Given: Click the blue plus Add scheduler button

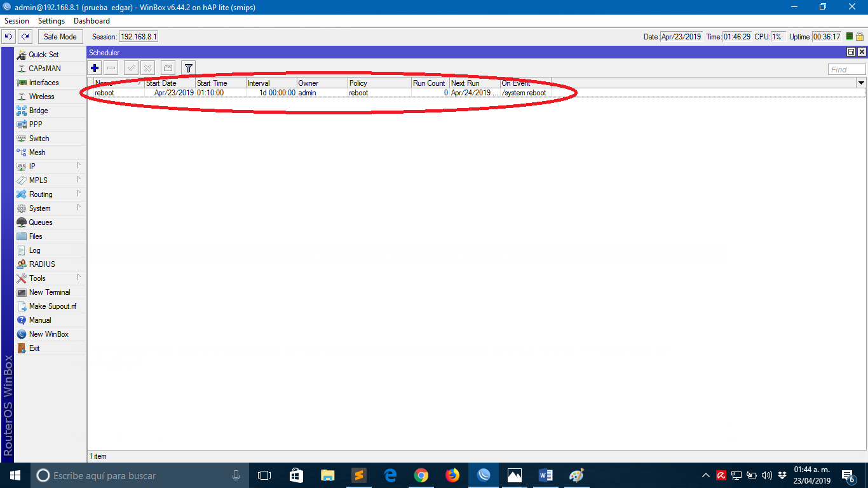Looking at the screenshot, I should coord(95,68).
